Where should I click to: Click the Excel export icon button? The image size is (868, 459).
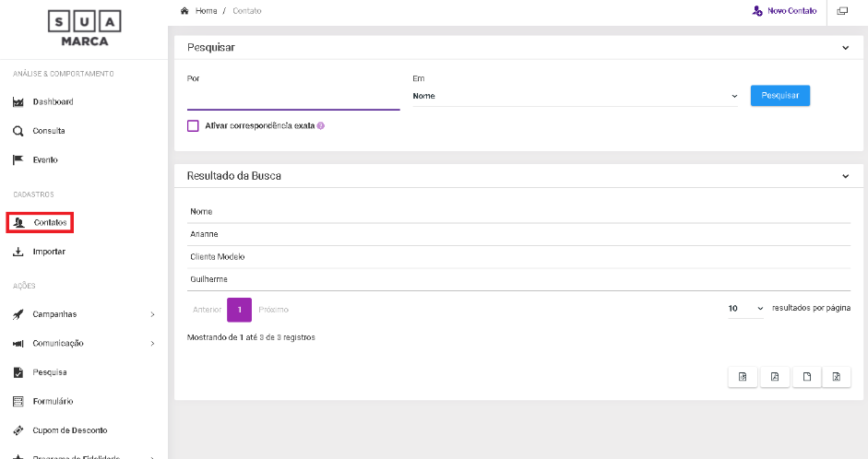[x=836, y=376]
